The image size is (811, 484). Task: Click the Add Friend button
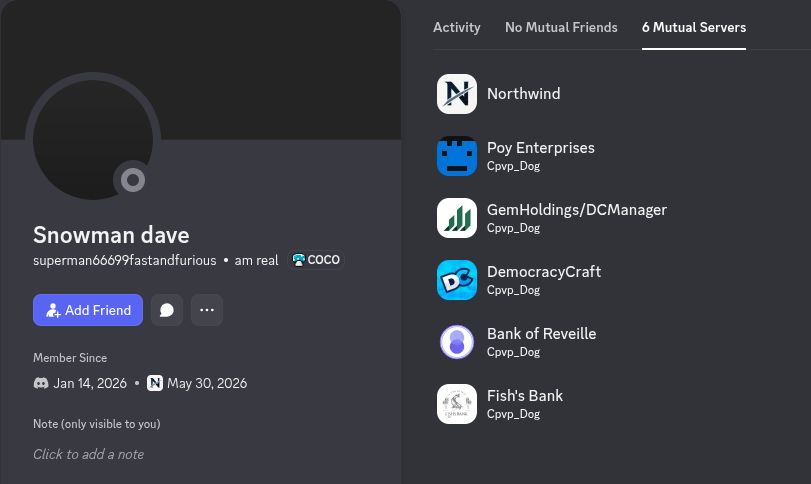[x=88, y=310]
